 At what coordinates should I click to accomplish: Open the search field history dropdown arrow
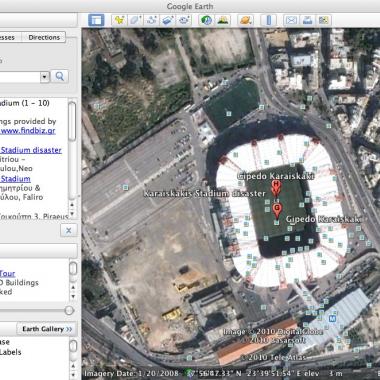point(45,77)
